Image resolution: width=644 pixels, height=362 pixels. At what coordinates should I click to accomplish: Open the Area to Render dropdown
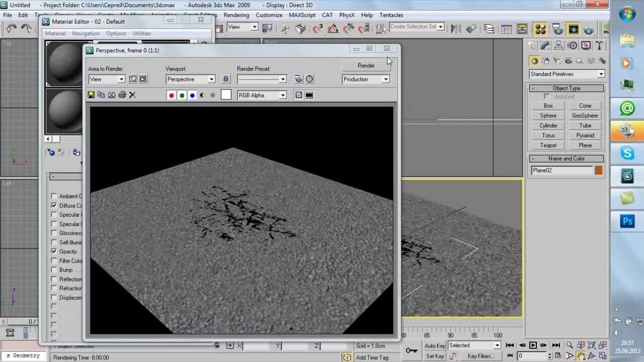pos(107,79)
